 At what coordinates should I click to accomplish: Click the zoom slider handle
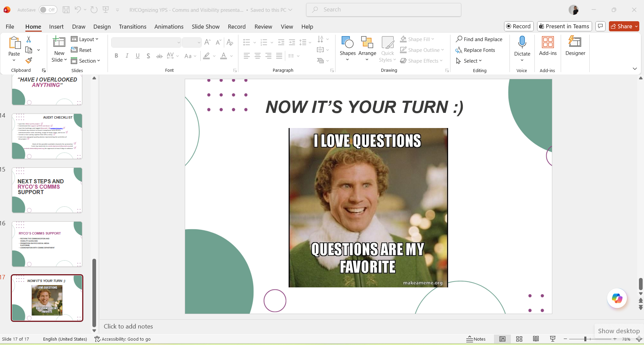tap(585, 339)
